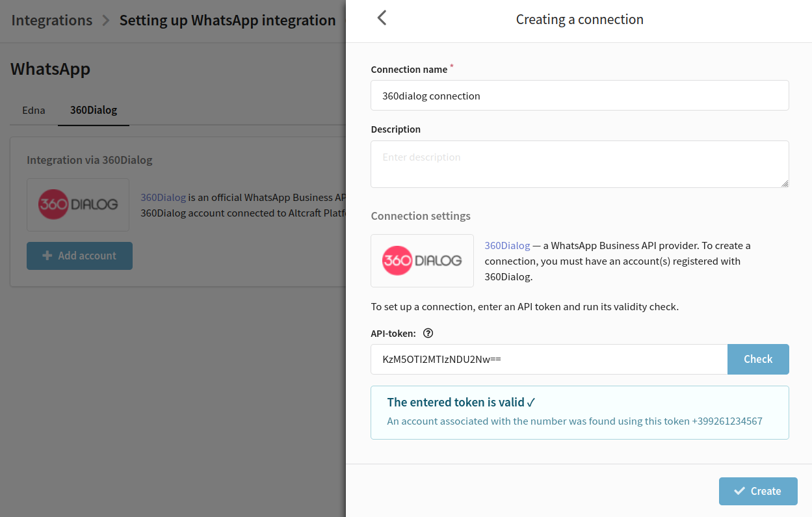
Task: Open the 360Dialog link in Connection settings
Action: click(x=507, y=245)
